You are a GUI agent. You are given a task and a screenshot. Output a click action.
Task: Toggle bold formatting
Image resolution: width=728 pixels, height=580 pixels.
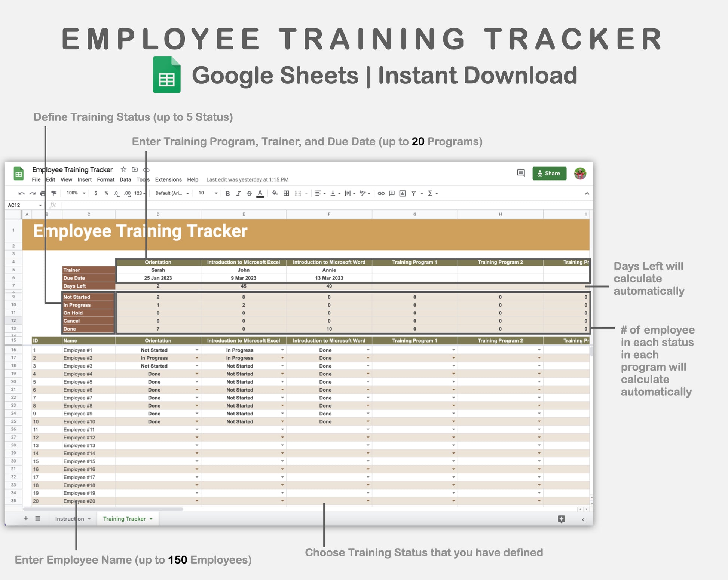tap(227, 193)
